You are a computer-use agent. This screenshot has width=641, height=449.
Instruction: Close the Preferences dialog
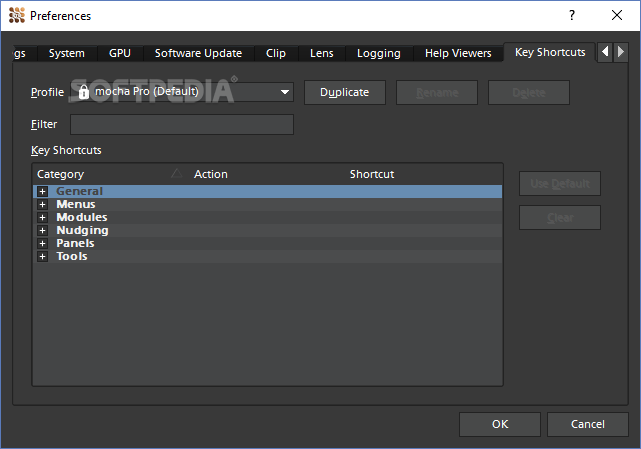pyautogui.click(x=617, y=16)
